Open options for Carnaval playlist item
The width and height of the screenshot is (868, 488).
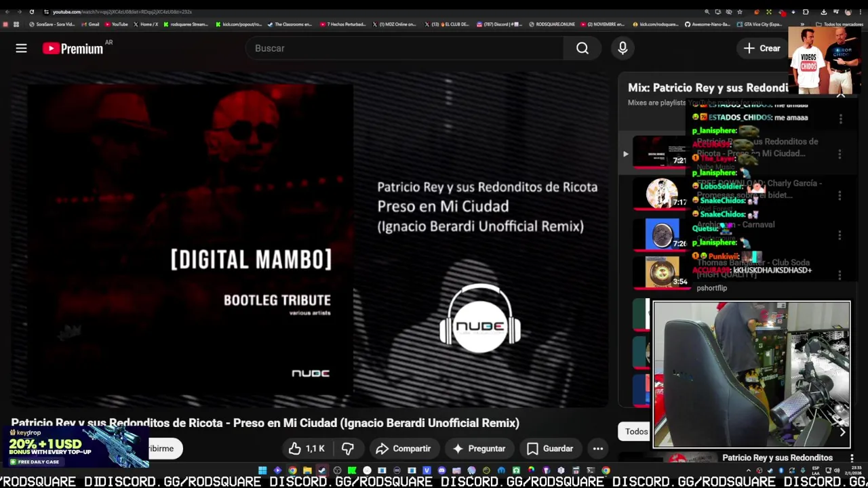[840, 235]
